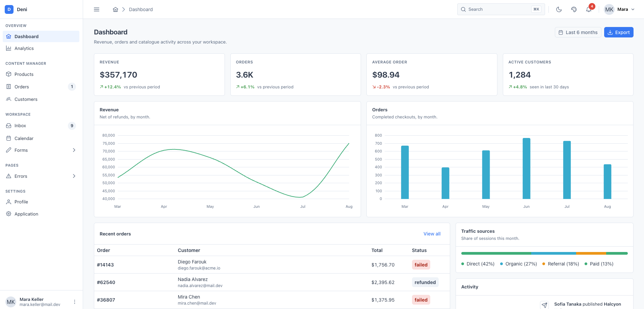Click the 1,284 active customers value
Screen dimensions: 644x309
[520, 75]
